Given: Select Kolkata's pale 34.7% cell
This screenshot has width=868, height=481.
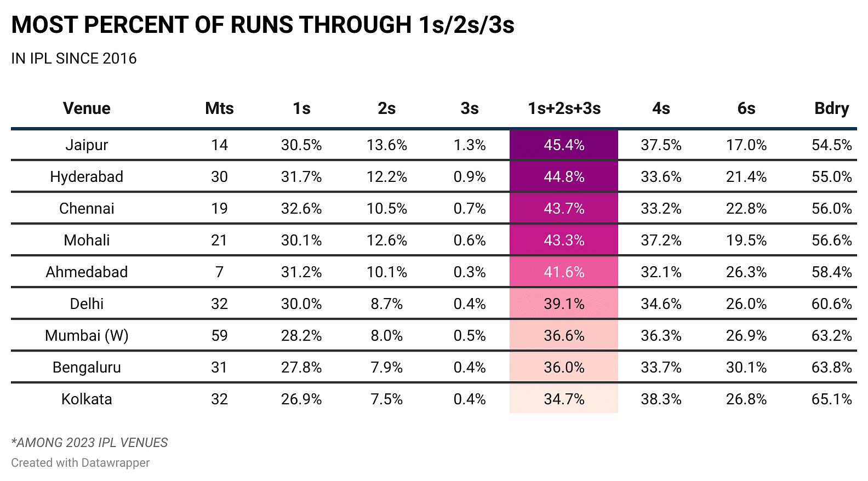Looking at the screenshot, I should point(564,399).
